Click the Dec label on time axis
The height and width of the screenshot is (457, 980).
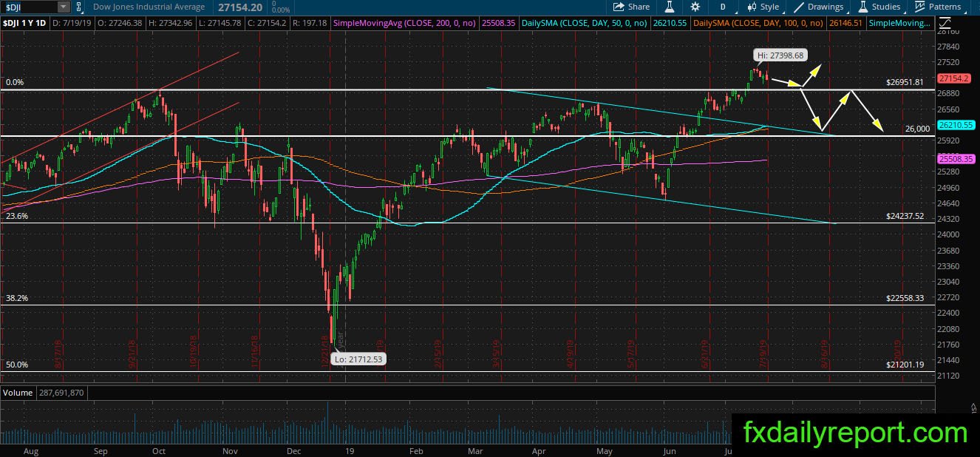(293, 450)
